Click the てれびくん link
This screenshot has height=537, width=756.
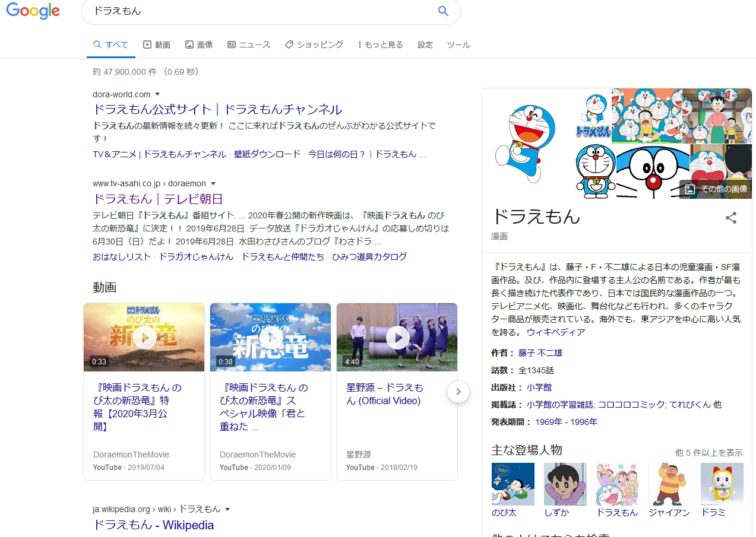pyautogui.click(x=690, y=405)
